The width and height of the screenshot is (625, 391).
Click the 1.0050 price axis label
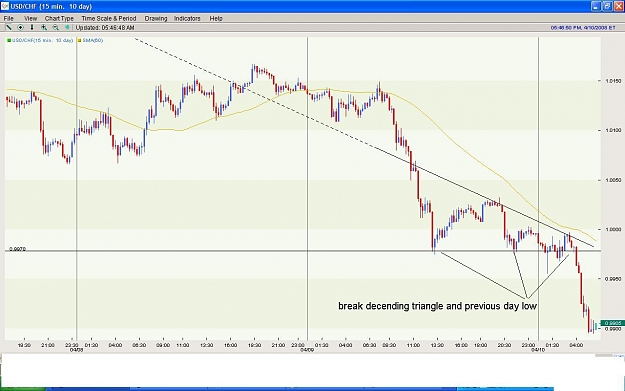coord(613,180)
